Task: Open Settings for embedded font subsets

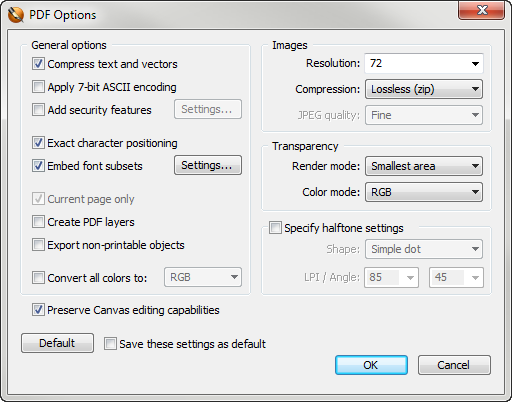Action: (x=208, y=165)
